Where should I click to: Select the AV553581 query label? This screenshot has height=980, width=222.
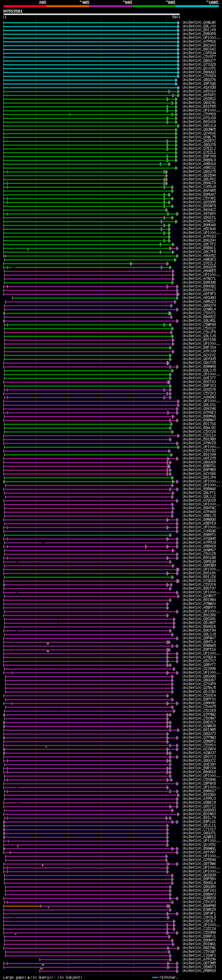click(13, 11)
